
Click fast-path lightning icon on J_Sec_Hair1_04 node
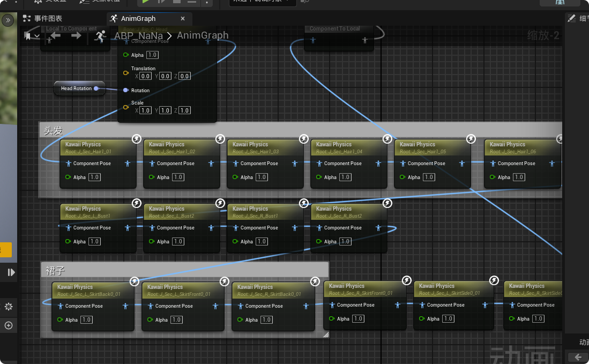coord(387,139)
